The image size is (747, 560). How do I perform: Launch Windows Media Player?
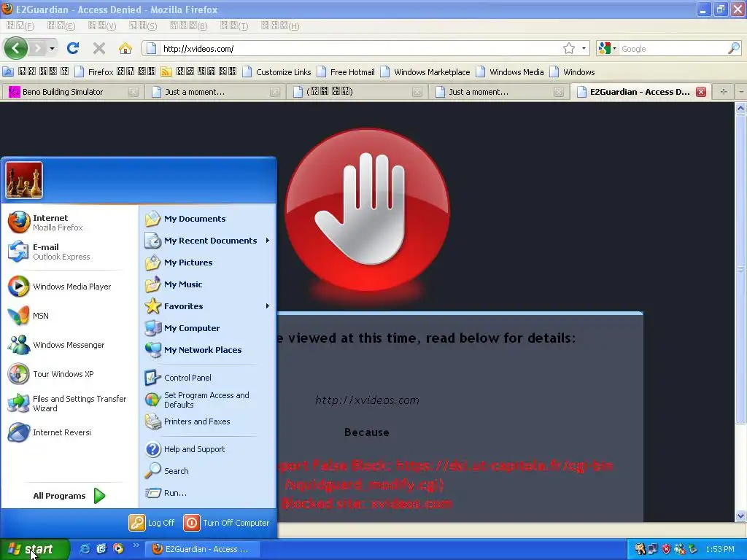(69, 286)
